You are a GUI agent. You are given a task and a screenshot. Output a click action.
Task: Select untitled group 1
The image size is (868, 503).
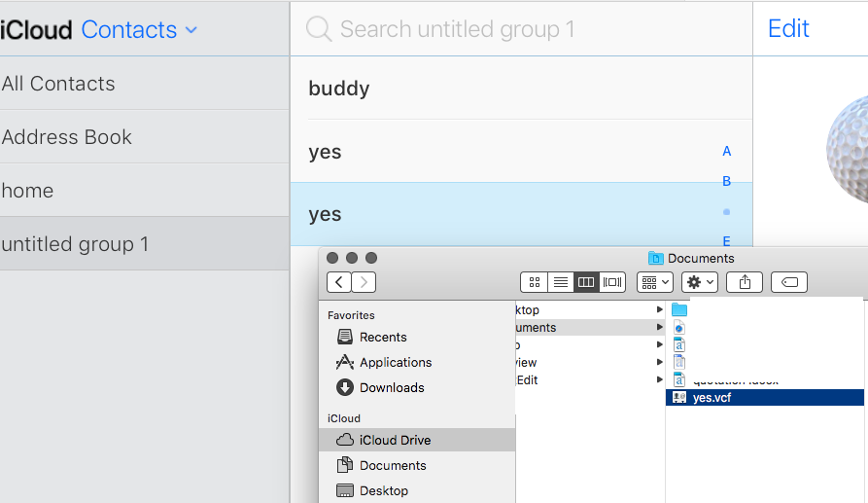pyautogui.click(x=145, y=244)
